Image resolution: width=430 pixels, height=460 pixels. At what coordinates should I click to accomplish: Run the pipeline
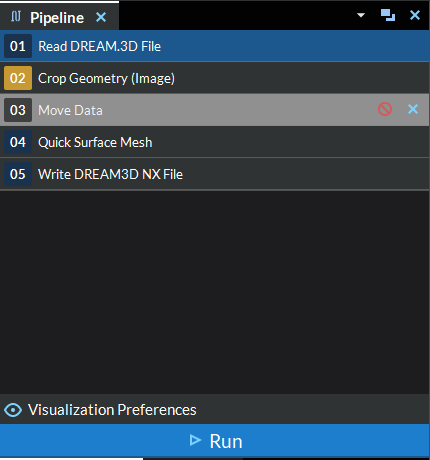point(215,441)
